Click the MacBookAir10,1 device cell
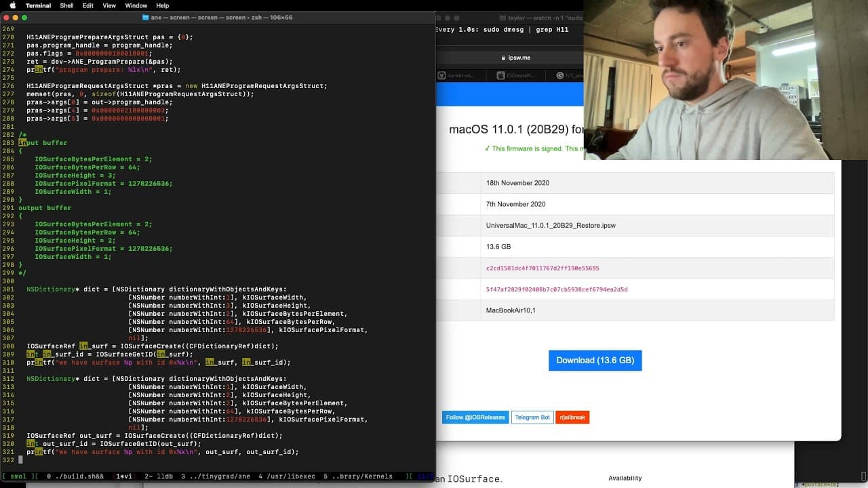 coord(511,310)
